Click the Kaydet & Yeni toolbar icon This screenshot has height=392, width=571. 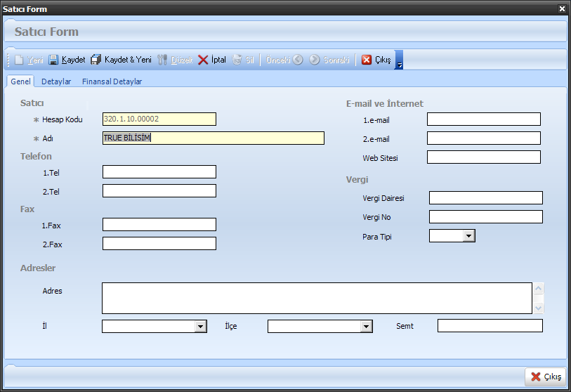tap(96, 60)
